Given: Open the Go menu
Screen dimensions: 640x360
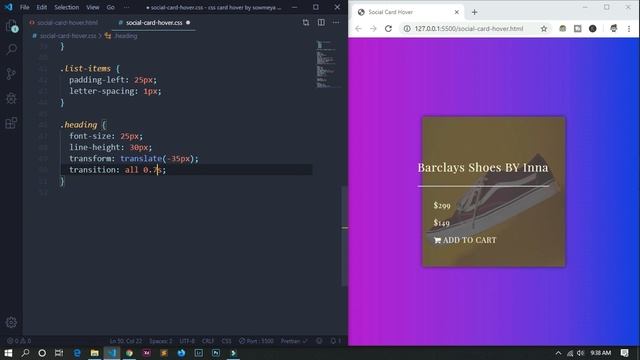Looking at the screenshot, I should tap(111, 7).
